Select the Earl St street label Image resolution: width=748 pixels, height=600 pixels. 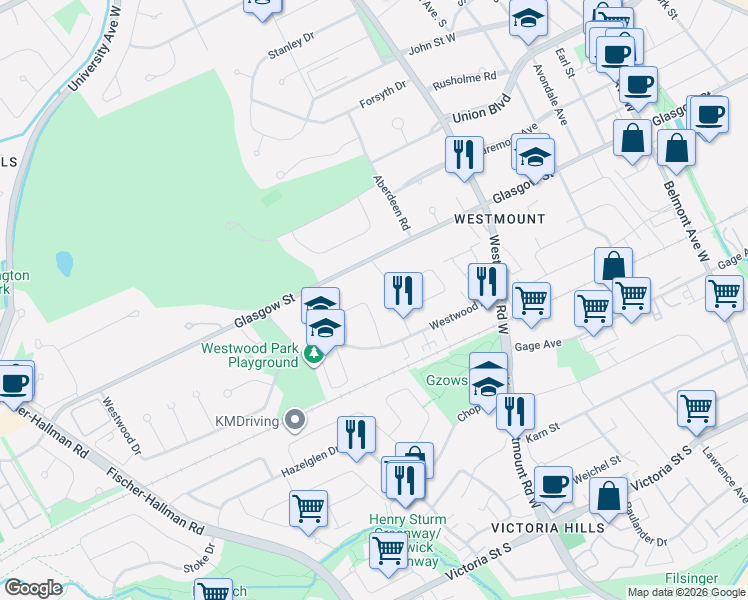565,63
